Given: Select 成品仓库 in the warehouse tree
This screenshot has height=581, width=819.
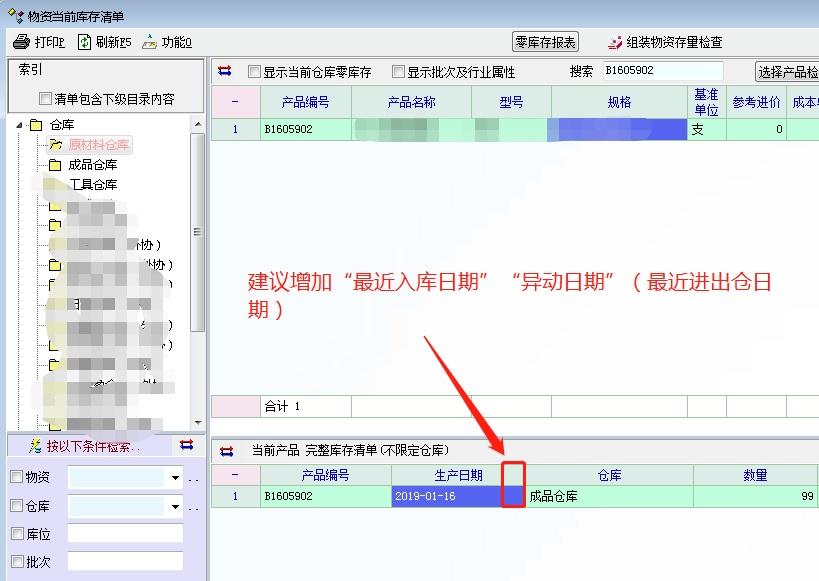Looking at the screenshot, I should tap(92, 165).
